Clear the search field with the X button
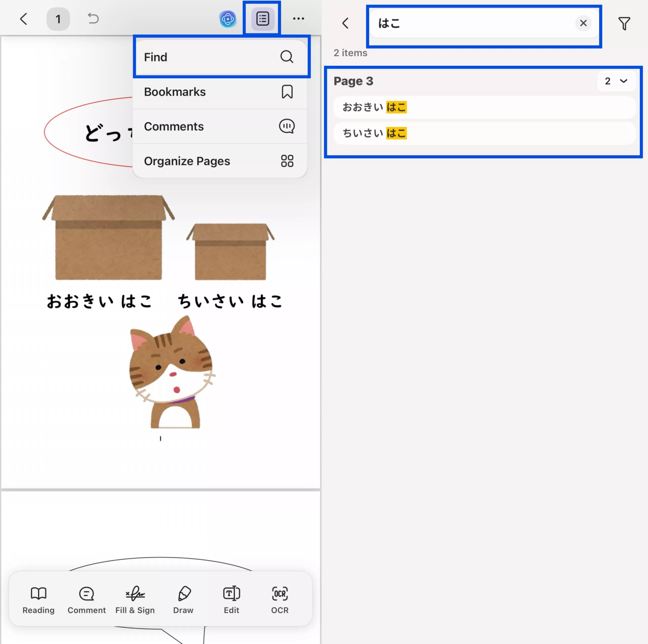Viewport: 648px width, 644px height. click(584, 23)
